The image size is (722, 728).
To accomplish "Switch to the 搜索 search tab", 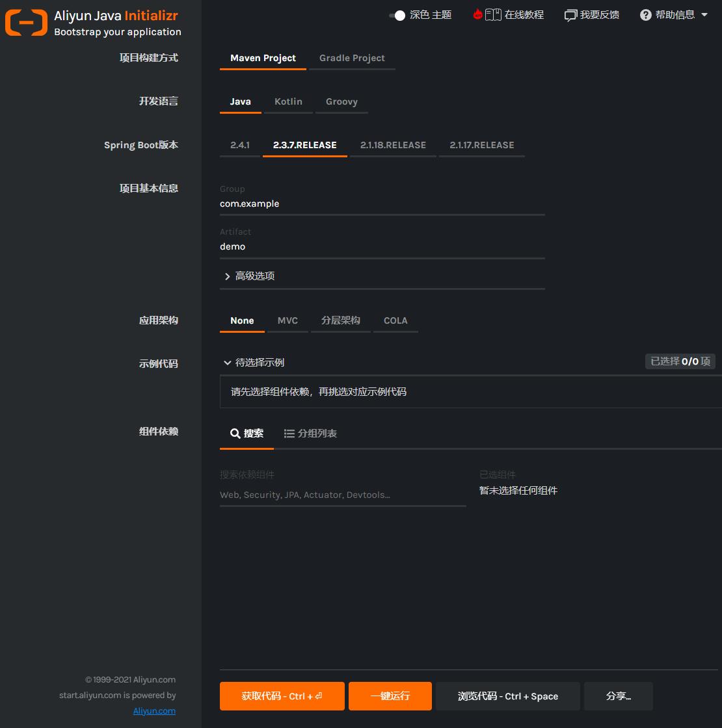I will (x=247, y=434).
